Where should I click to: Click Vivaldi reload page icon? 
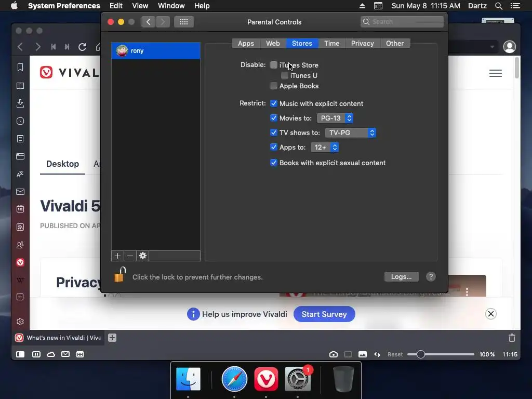click(x=82, y=47)
